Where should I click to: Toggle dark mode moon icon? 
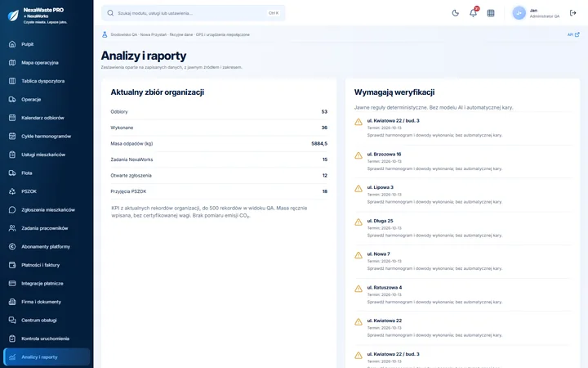point(455,13)
